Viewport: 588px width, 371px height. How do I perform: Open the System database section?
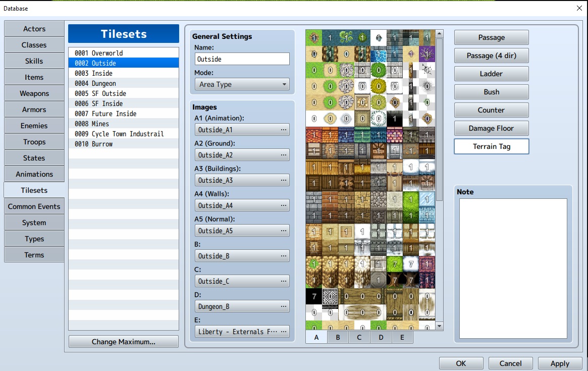[34, 223]
